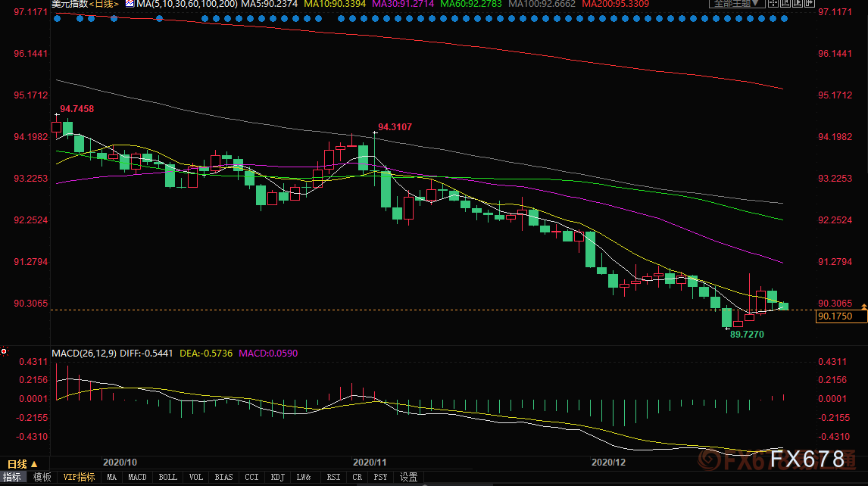Click the 美元指数 日线 title selector
This screenshot has height=486, width=868.
[x=85, y=5]
